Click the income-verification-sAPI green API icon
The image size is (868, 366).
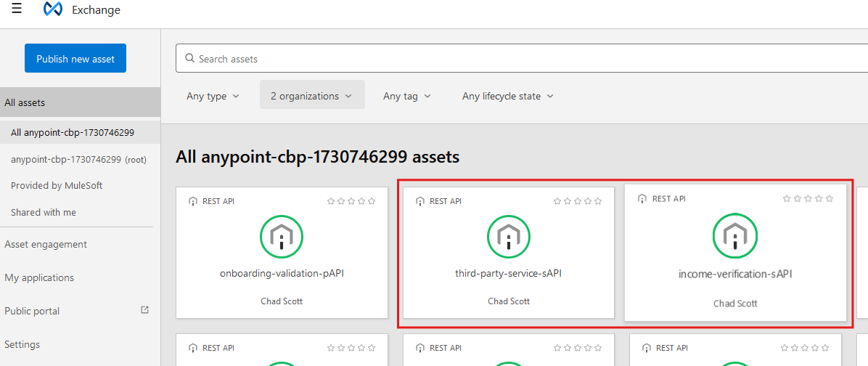(x=735, y=237)
